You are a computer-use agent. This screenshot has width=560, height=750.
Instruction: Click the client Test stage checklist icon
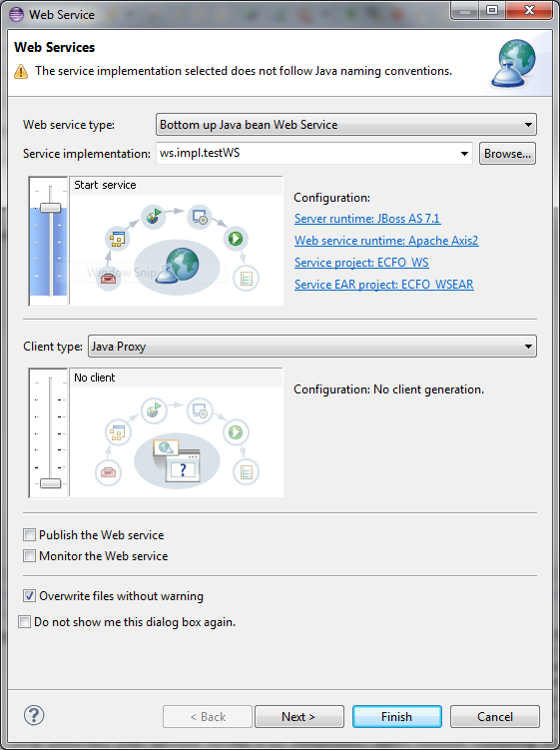[x=246, y=472]
